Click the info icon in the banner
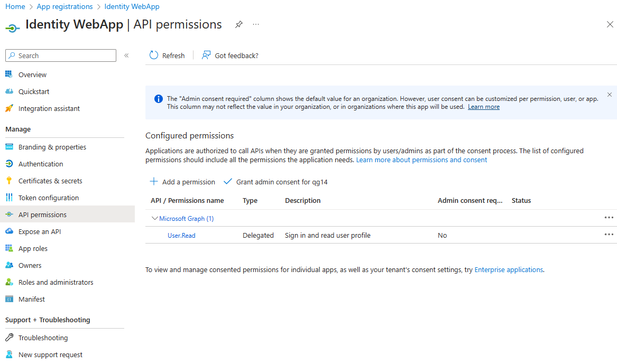The height and width of the screenshot is (364, 617). tap(158, 99)
